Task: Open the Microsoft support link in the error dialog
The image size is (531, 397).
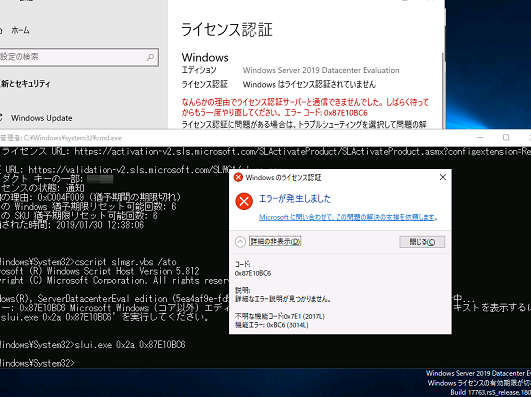Action: (x=348, y=217)
